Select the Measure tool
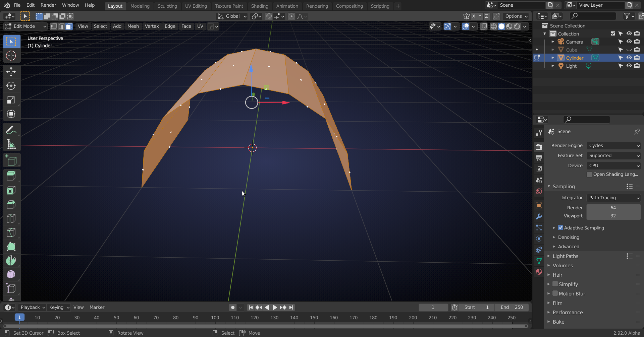This screenshot has height=337, width=644. click(x=11, y=144)
